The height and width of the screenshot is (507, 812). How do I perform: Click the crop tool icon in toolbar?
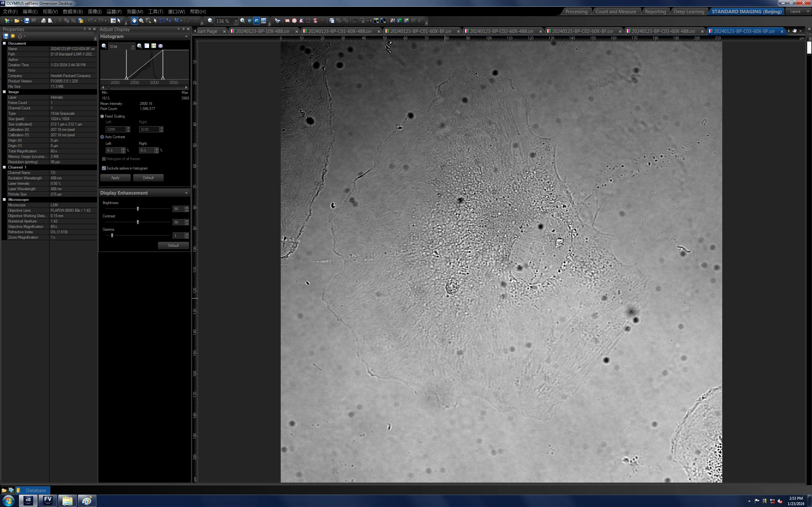point(176,21)
